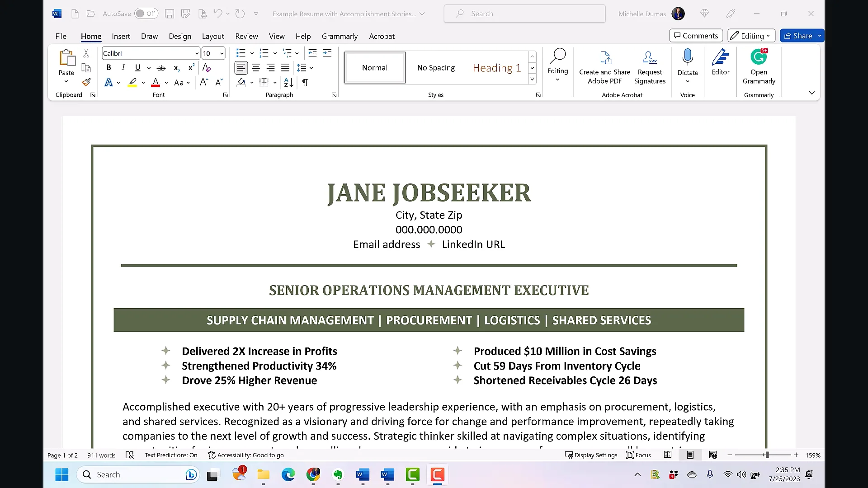Screen dimensions: 868x488
Task: Apply the Heading 1 style
Action: [496, 68]
